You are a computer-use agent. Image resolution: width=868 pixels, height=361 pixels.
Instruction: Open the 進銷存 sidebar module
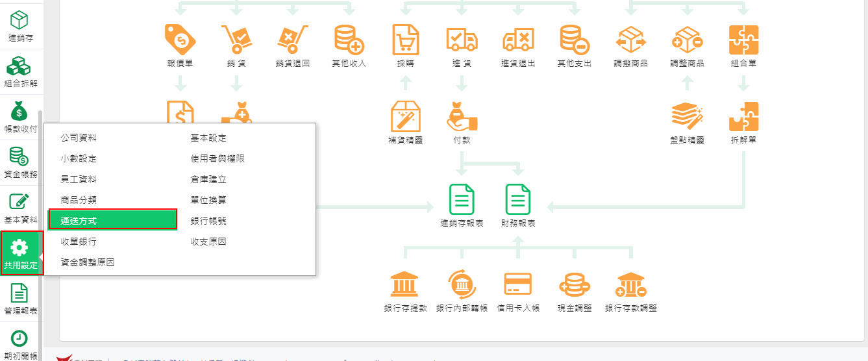[19, 27]
